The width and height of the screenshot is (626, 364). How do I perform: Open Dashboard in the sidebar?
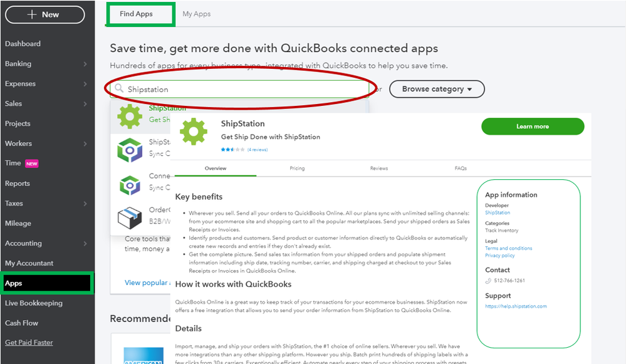point(23,44)
